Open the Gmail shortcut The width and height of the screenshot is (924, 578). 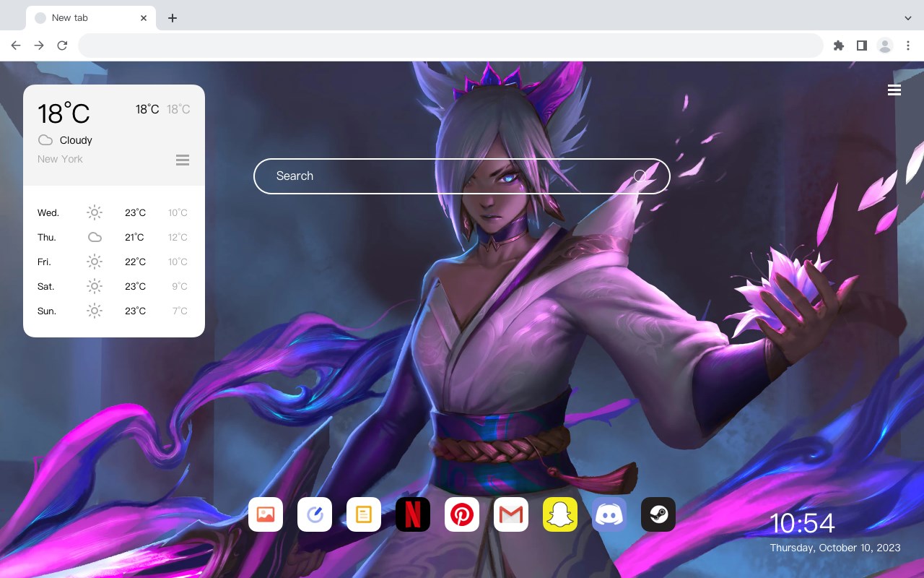point(511,514)
